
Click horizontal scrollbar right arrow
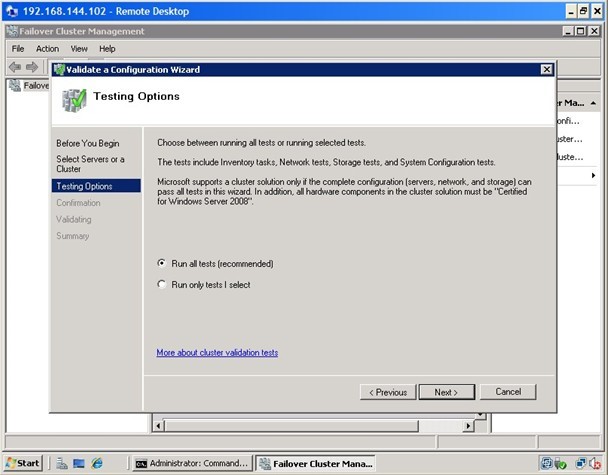click(468, 426)
